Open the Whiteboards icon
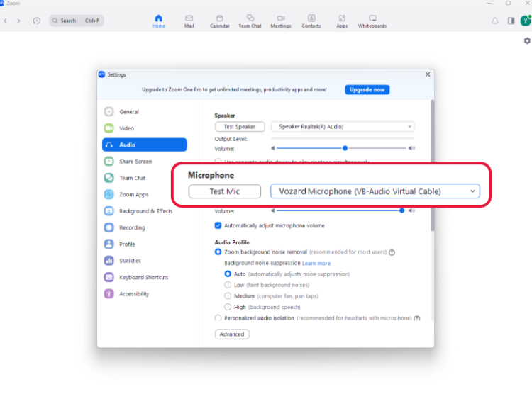 [x=372, y=21]
